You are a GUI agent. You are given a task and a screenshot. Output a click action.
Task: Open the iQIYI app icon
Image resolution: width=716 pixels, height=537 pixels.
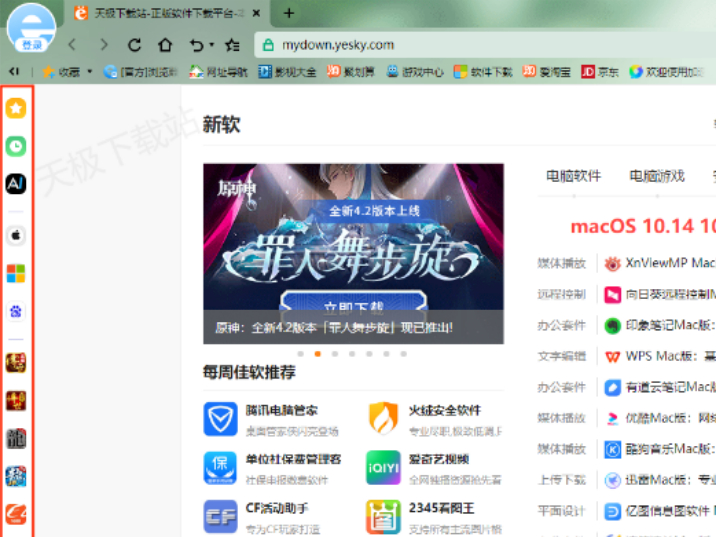point(383,468)
